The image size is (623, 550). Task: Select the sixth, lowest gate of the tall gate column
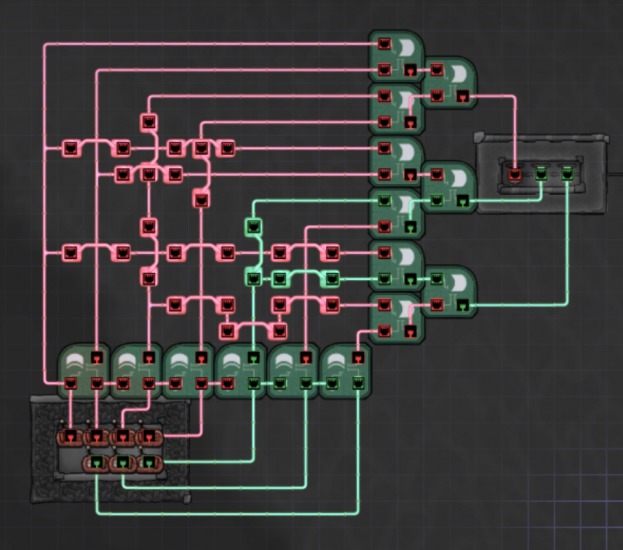tap(396, 318)
